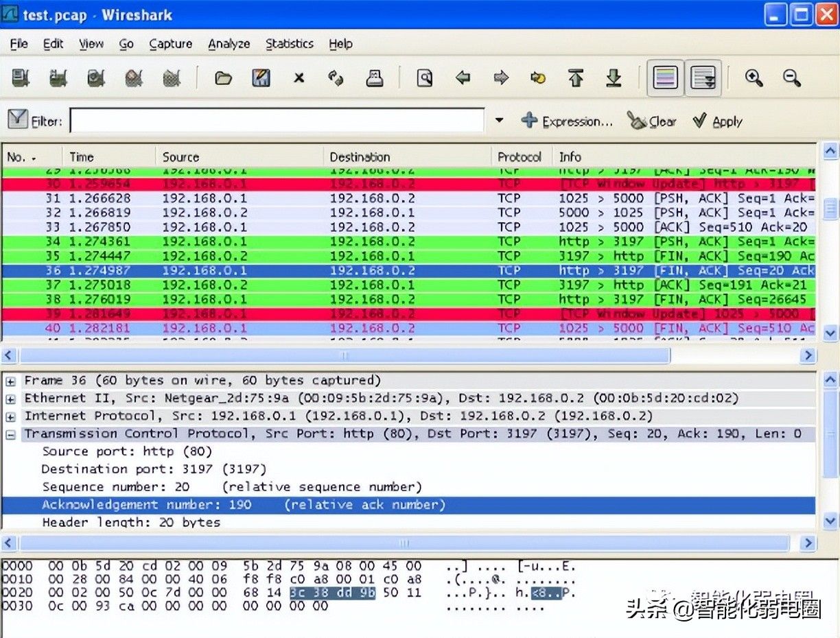Reload the capture file
The width and height of the screenshot is (840, 638).
click(x=336, y=78)
